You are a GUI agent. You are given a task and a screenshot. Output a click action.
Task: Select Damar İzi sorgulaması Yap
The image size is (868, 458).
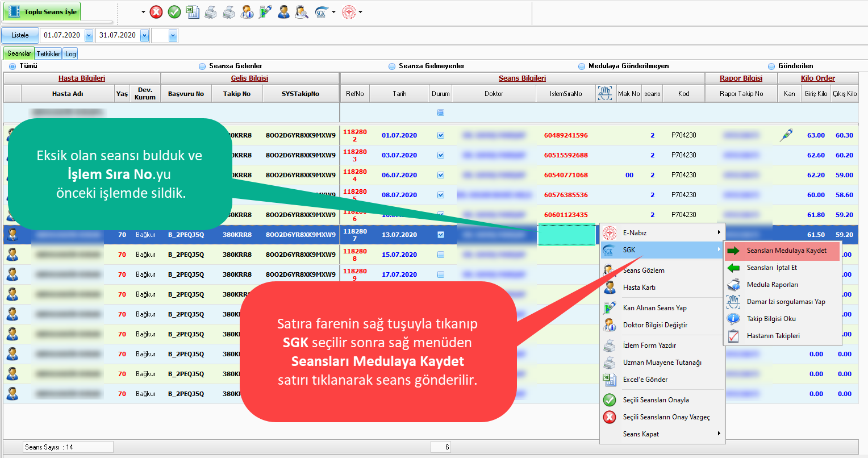tap(782, 302)
